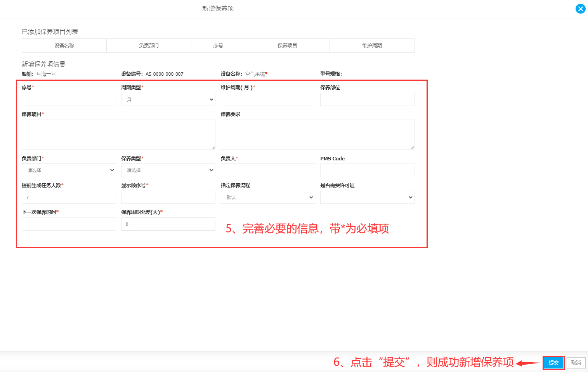Click the 新增保养项信息 section heading
The image size is (588, 372).
point(43,64)
